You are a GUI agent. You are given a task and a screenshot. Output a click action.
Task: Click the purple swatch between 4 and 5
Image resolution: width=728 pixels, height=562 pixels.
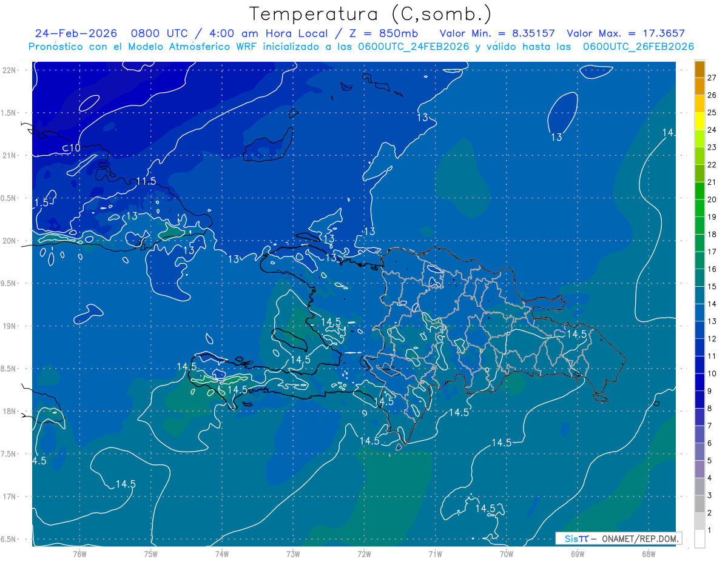(x=699, y=469)
